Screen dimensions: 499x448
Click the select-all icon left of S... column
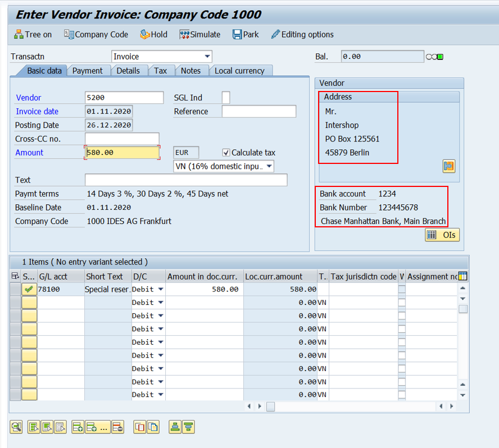15,276
